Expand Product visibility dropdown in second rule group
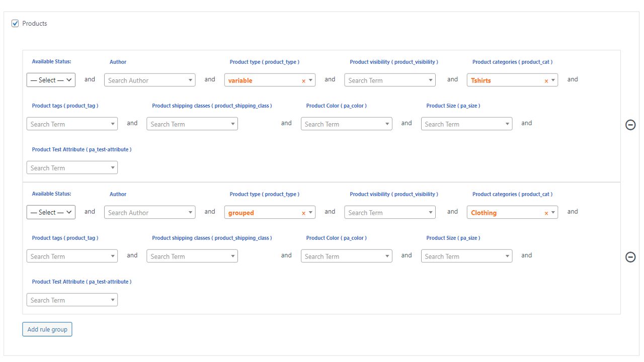Viewport: 644px width, 362px height. pos(431,213)
